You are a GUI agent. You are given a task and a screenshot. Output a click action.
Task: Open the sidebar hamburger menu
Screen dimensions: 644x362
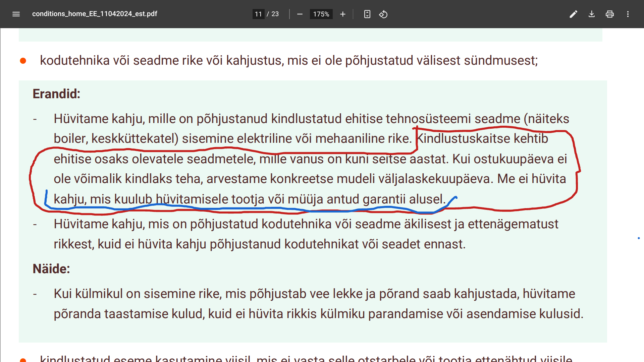[x=16, y=14]
